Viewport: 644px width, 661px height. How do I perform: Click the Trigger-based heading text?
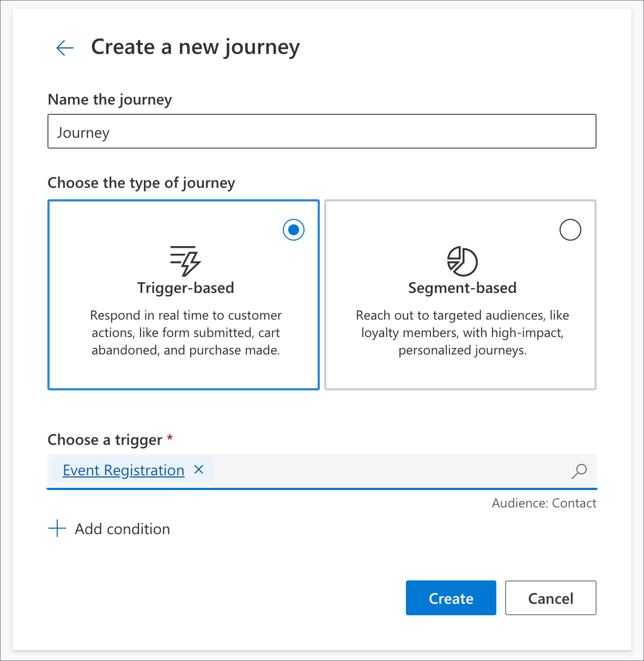coord(185,288)
